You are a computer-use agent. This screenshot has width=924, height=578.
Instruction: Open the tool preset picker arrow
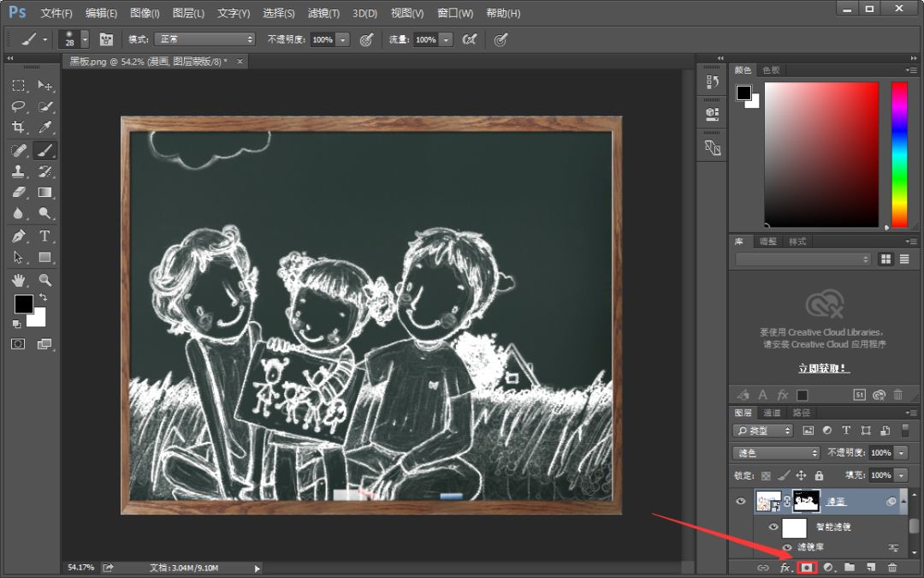coord(44,39)
